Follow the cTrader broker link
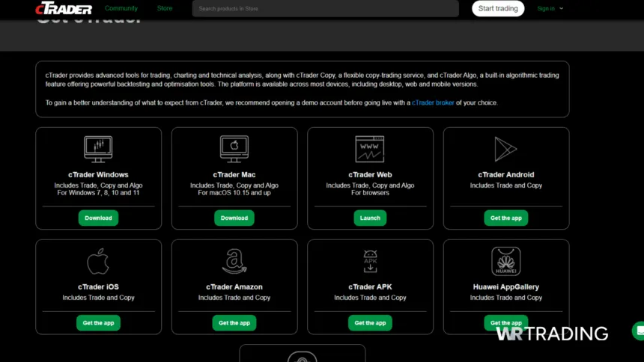The image size is (644, 362). click(x=433, y=102)
